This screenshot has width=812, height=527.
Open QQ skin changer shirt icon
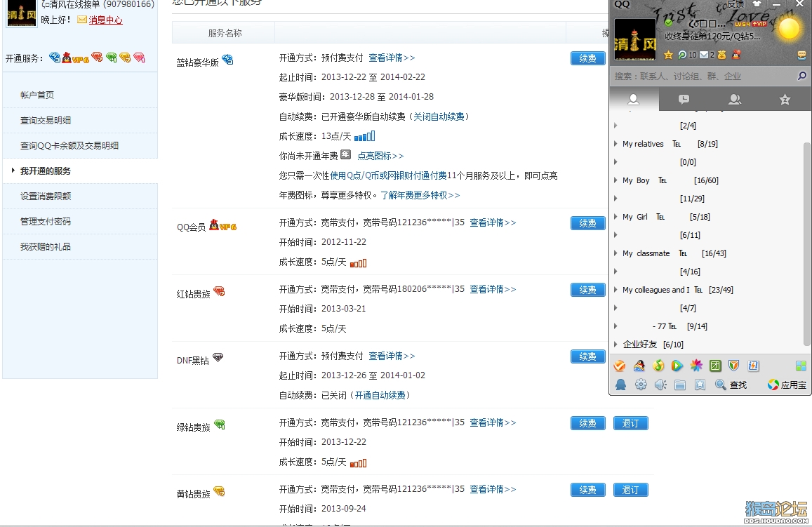pyautogui.click(x=757, y=4)
